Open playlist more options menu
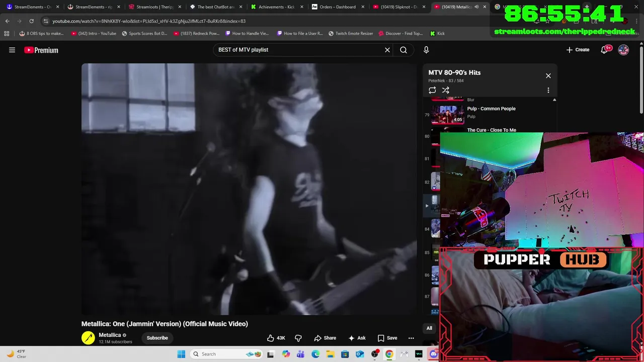644x362 pixels. click(548, 90)
